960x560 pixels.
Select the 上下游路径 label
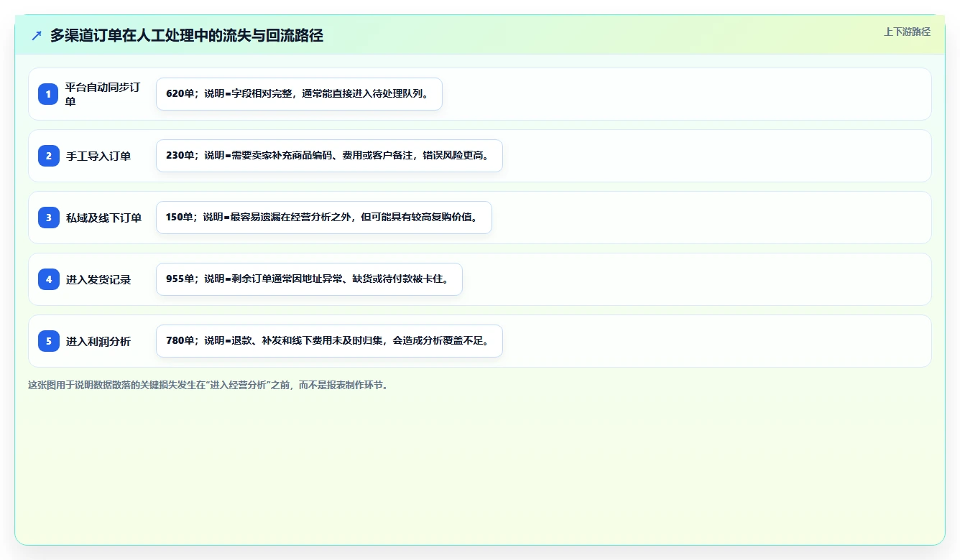click(x=907, y=32)
